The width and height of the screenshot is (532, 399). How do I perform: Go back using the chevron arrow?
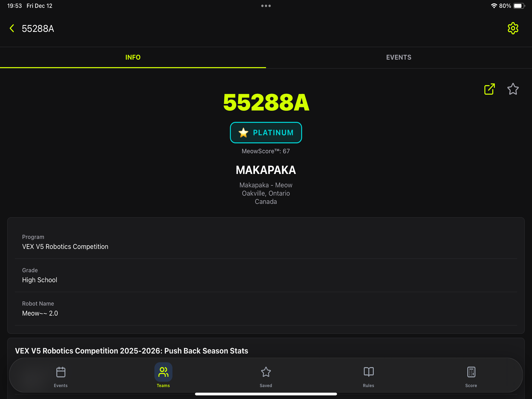[12, 28]
